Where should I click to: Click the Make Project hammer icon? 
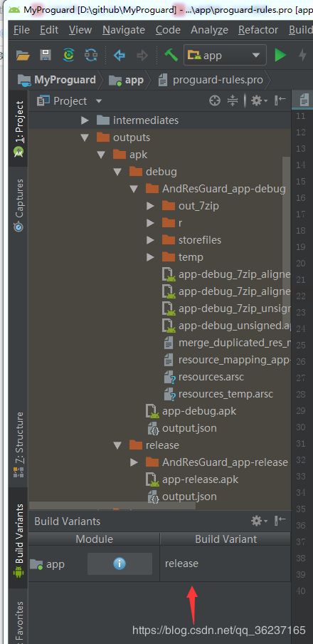[x=171, y=55]
